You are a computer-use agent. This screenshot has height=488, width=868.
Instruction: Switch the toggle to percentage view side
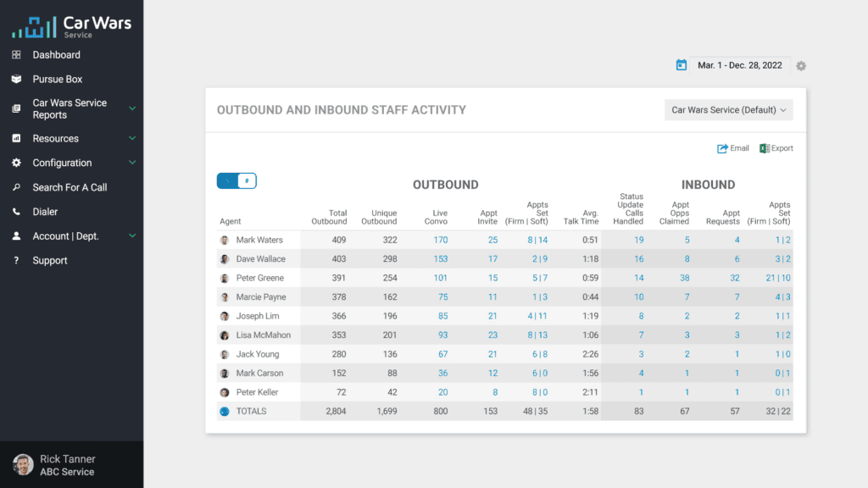[227, 181]
